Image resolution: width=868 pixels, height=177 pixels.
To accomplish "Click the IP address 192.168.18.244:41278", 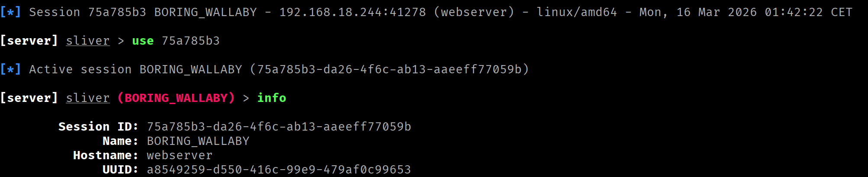I will tap(352, 12).
